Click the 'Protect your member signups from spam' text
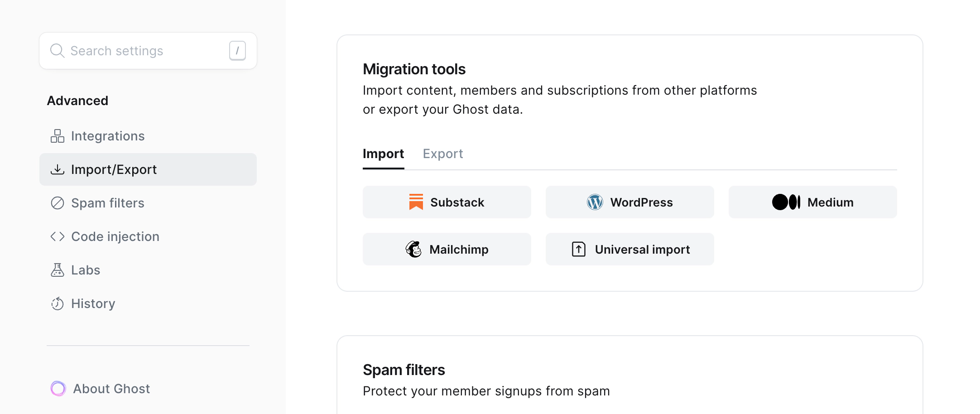The width and height of the screenshot is (980, 414). pos(486,391)
